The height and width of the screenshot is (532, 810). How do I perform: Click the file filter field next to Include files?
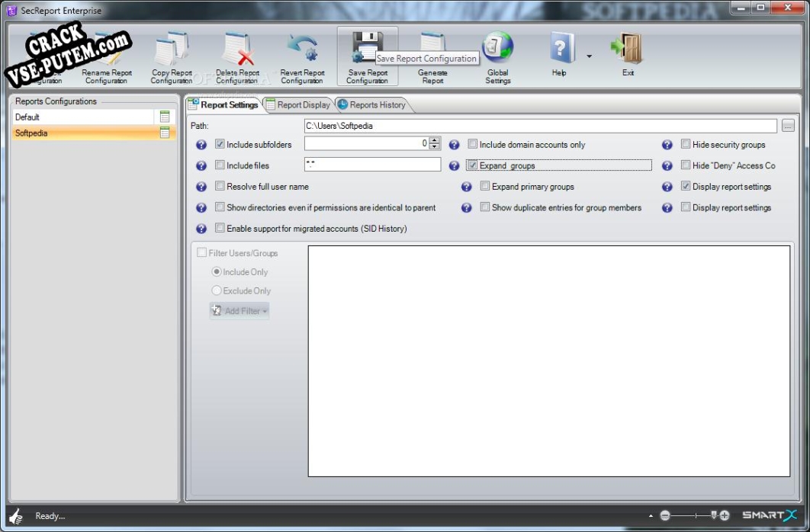click(372, 165)
